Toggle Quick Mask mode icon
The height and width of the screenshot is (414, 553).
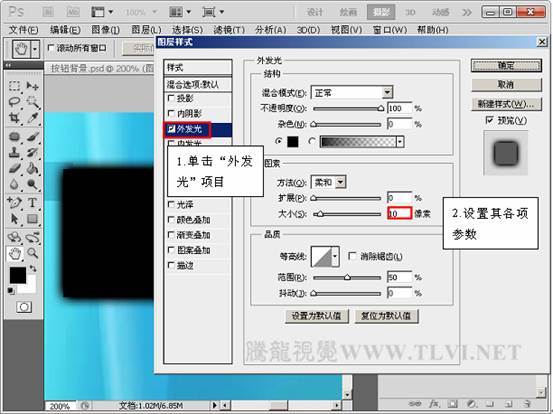click(24, 307)
